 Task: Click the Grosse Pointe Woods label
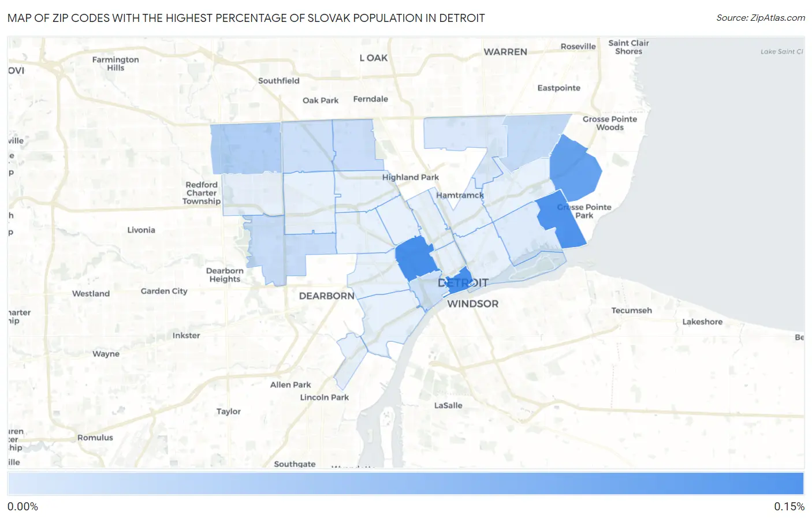coord(610,123)
